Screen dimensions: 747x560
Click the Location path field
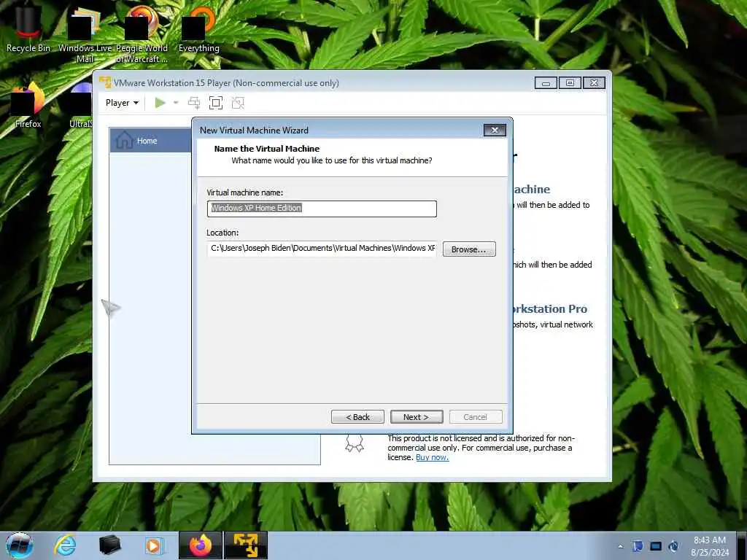tap(322, 249)
